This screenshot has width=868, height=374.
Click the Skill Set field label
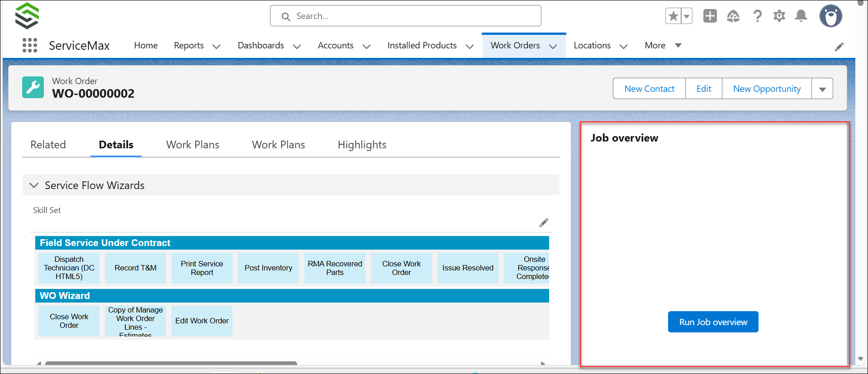pos(47,210)
